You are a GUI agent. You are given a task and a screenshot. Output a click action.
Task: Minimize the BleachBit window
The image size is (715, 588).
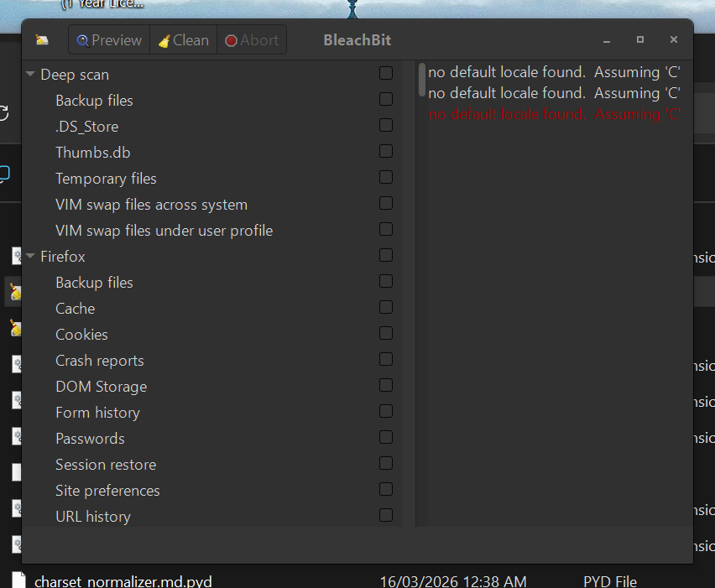click(x=607, y=40)
